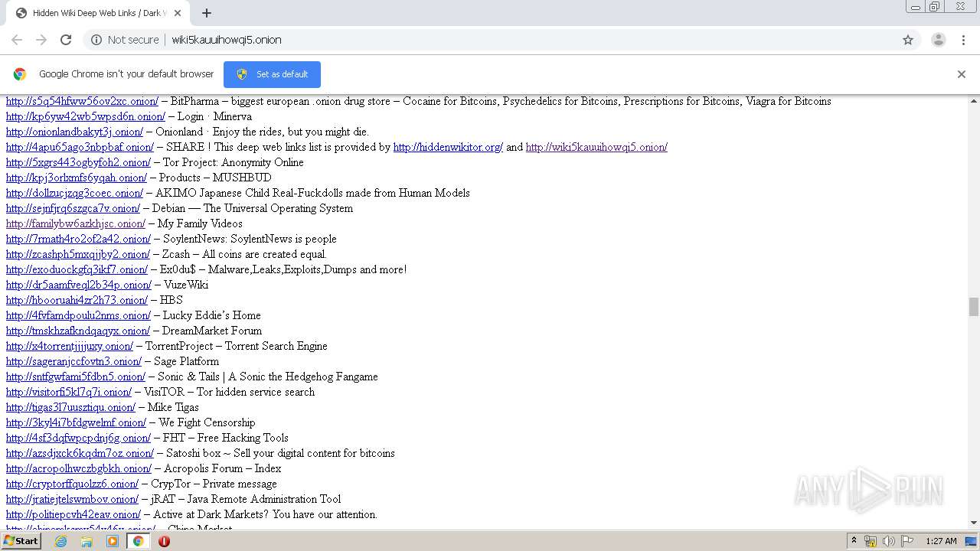Open the Sage Platform onion link
The width and height of the screenshot is (980, 551).
(74, 361)
